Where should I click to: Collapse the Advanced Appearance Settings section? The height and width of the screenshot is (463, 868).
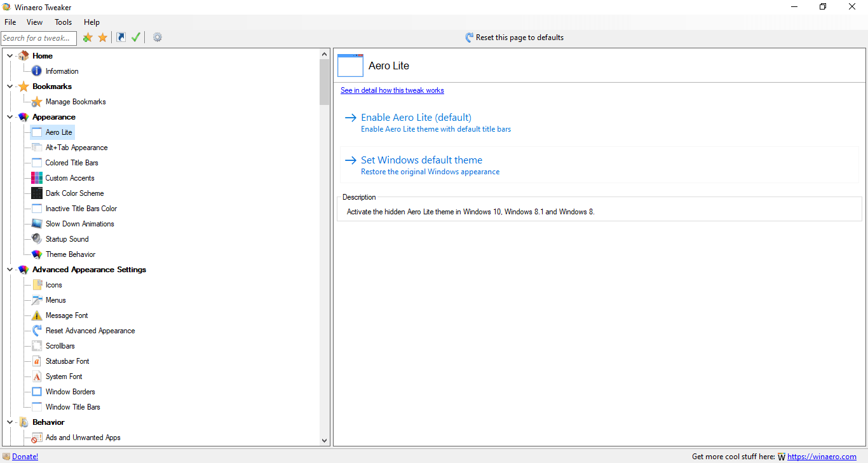click(10, 270)
